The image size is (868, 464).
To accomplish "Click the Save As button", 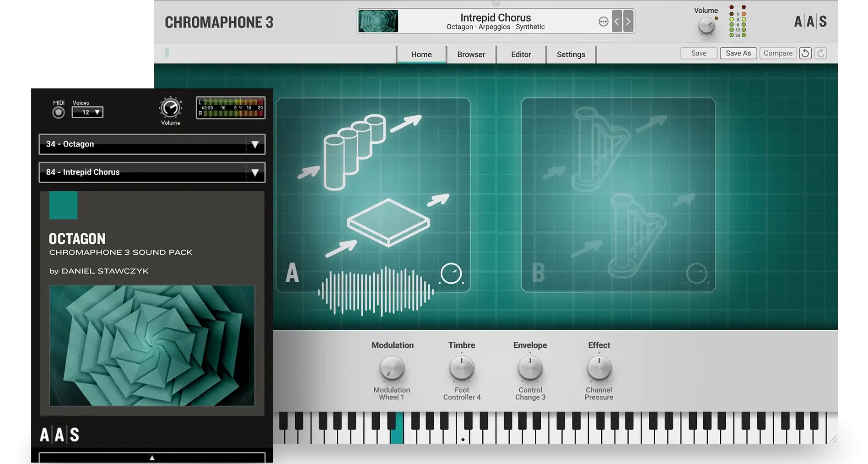I will [738, 53].
